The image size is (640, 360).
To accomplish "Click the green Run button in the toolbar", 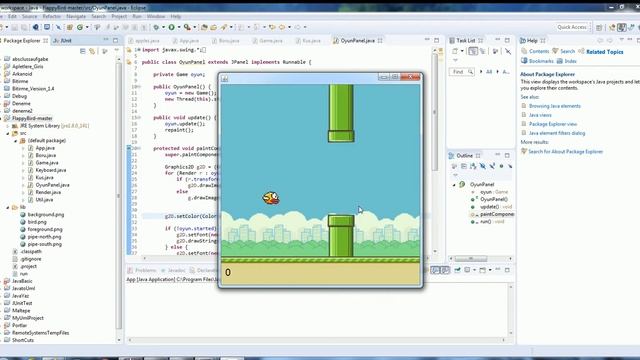I will (171, 27).
